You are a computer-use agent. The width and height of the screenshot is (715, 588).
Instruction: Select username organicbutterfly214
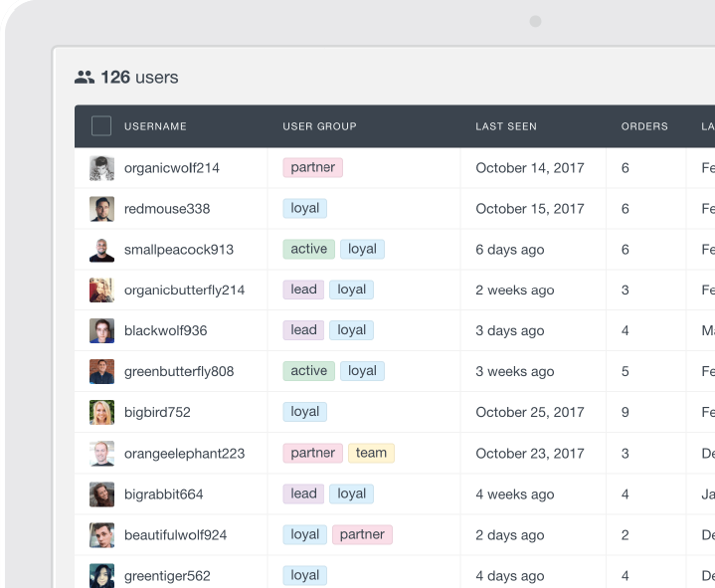tap(184, 291)
